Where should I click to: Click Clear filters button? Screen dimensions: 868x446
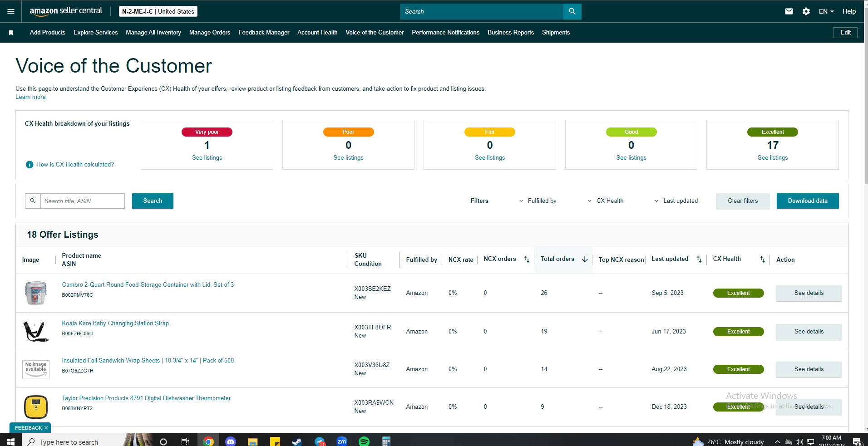point(743,201)
